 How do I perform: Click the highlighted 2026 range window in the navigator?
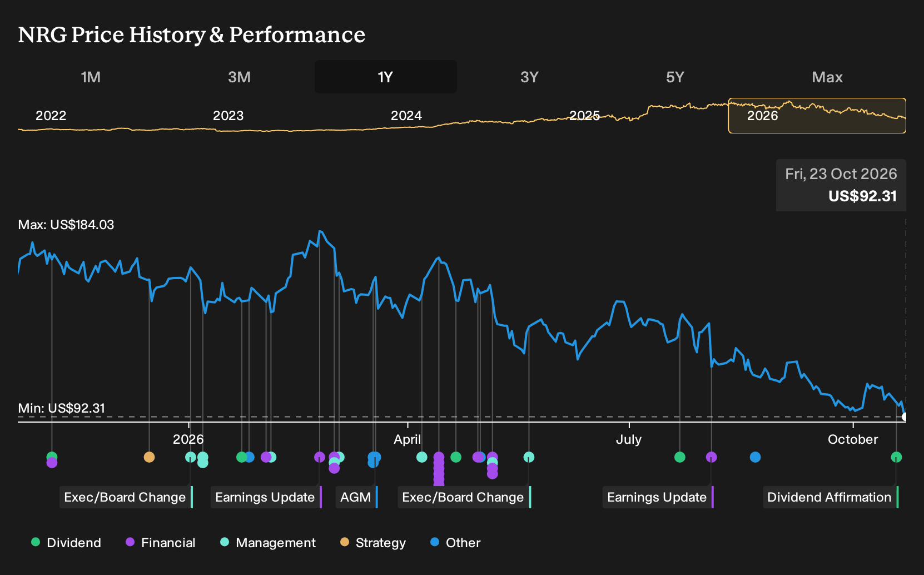pos(817,116)
